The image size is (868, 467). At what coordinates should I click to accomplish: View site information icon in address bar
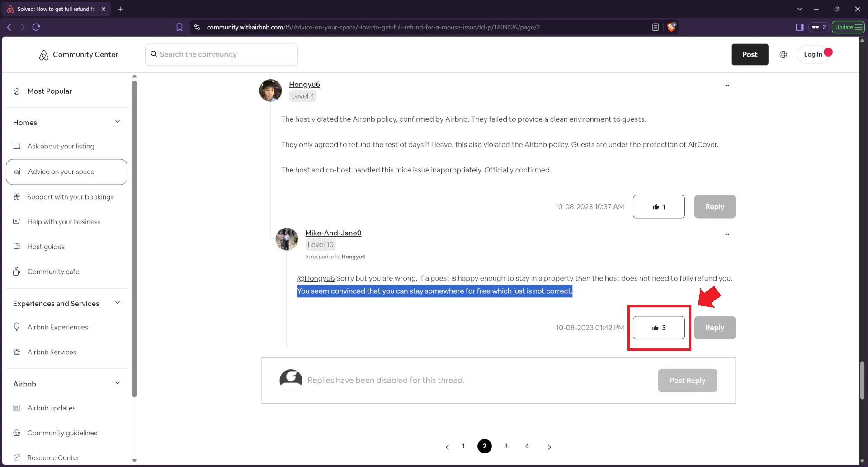tap(197, 27)
